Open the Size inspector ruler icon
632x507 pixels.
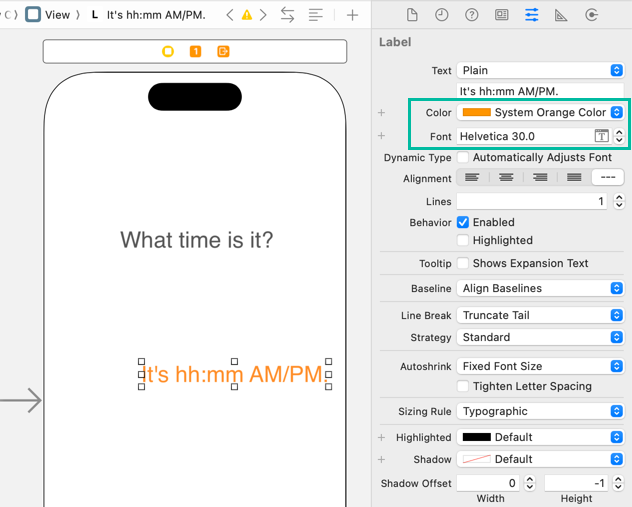point(561,15)
